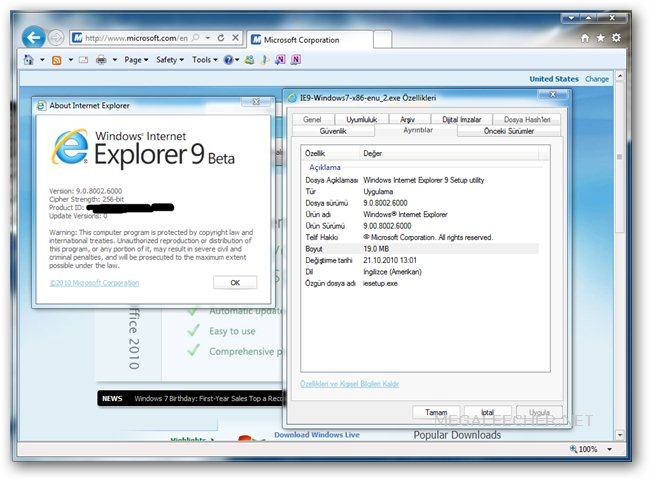This screenshot has width=650, height=480.
Task: Select the Özgün dosya adı iesetup.exe row
Action: click(x=421, y=284)
